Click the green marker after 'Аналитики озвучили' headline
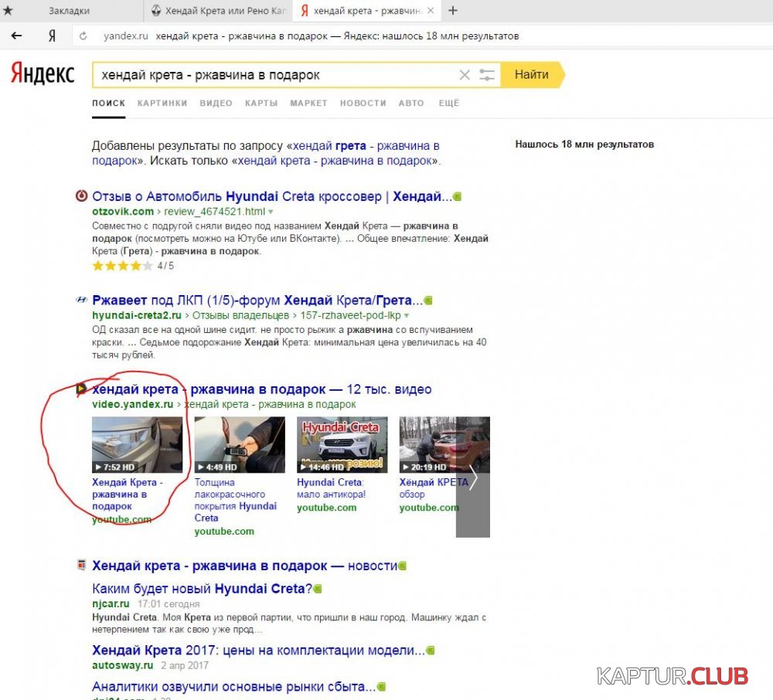This screenshot has height=700, width=773. [381, 687]
